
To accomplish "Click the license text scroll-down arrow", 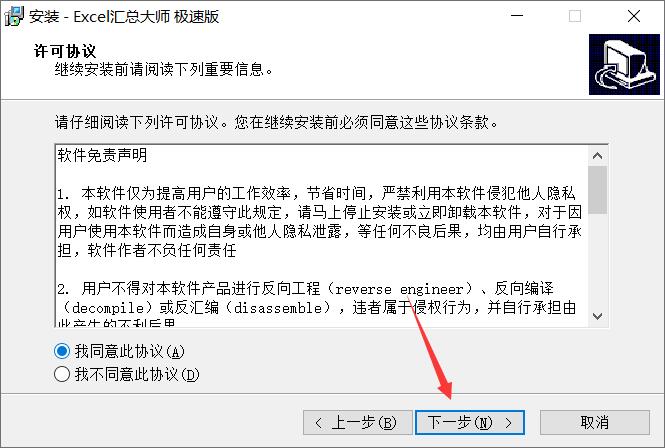I will [598, 316].
